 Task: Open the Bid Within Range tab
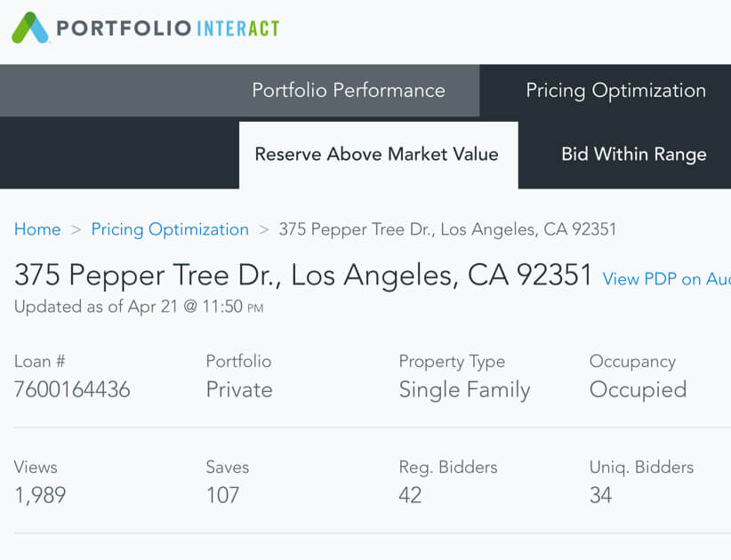(x=633, y=155)
